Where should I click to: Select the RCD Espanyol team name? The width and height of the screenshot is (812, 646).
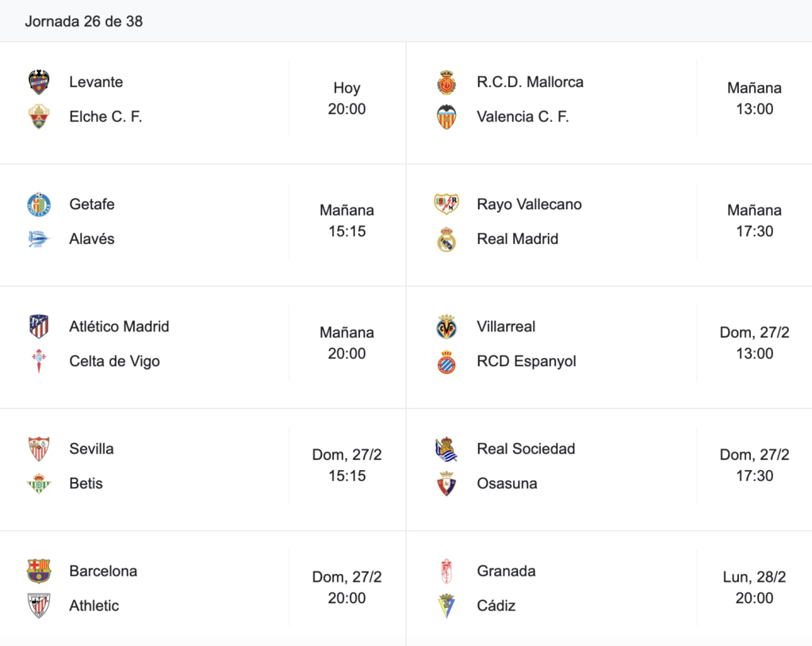click(527, 361)
